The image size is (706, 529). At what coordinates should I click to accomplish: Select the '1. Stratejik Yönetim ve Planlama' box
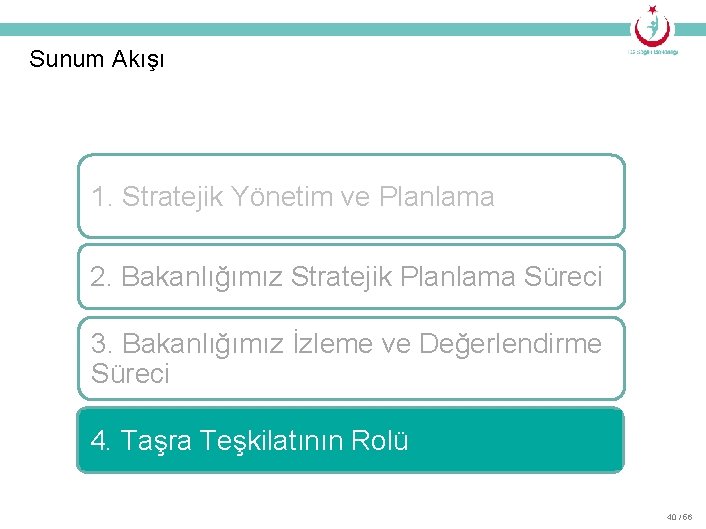pyautogui.click(x=351, y=196)
